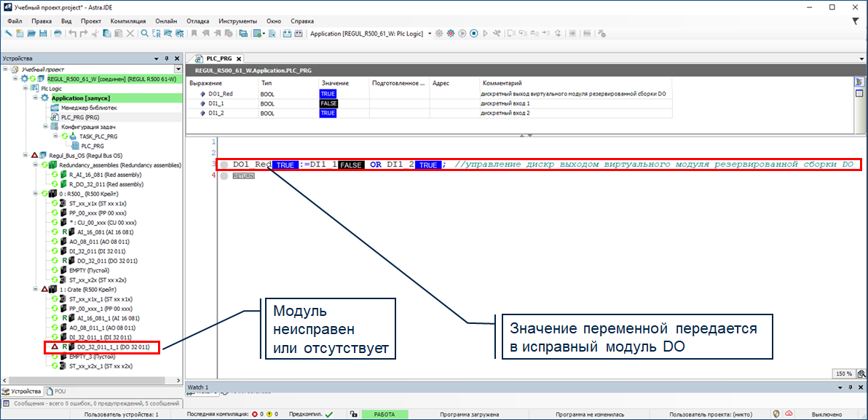The image size is (868, 420).
Task: Switch to the POU tab
Action: pos(60,391)
